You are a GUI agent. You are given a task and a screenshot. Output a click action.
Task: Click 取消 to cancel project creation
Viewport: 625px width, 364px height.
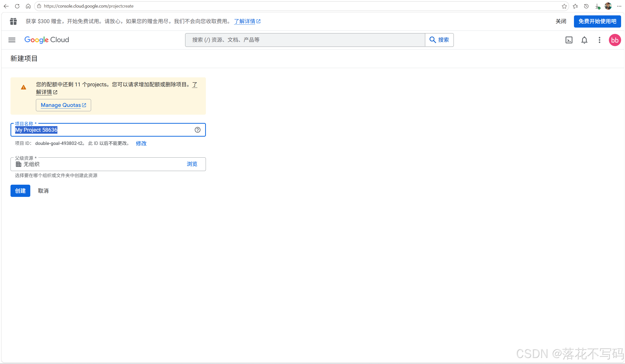[x=43, y=191]
